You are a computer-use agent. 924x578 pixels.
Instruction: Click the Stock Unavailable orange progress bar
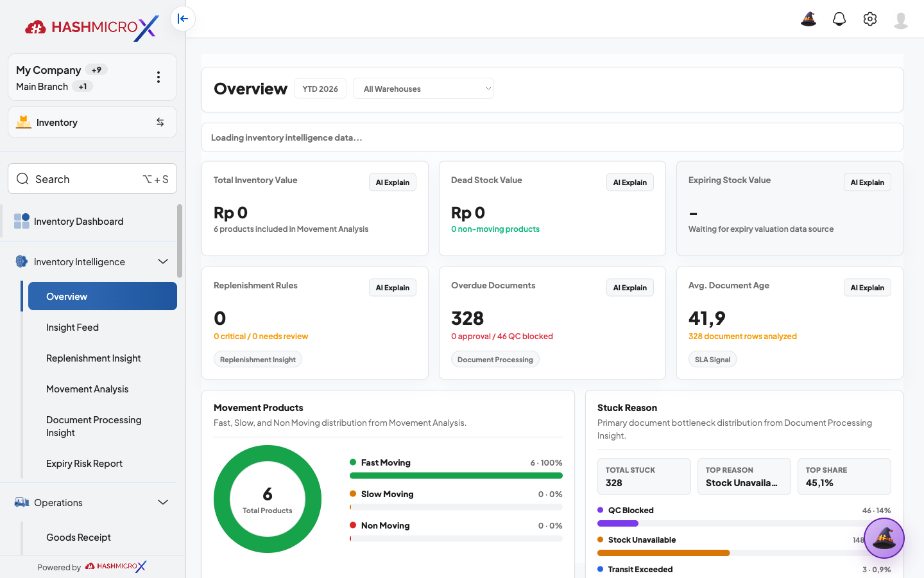(663, 553)
